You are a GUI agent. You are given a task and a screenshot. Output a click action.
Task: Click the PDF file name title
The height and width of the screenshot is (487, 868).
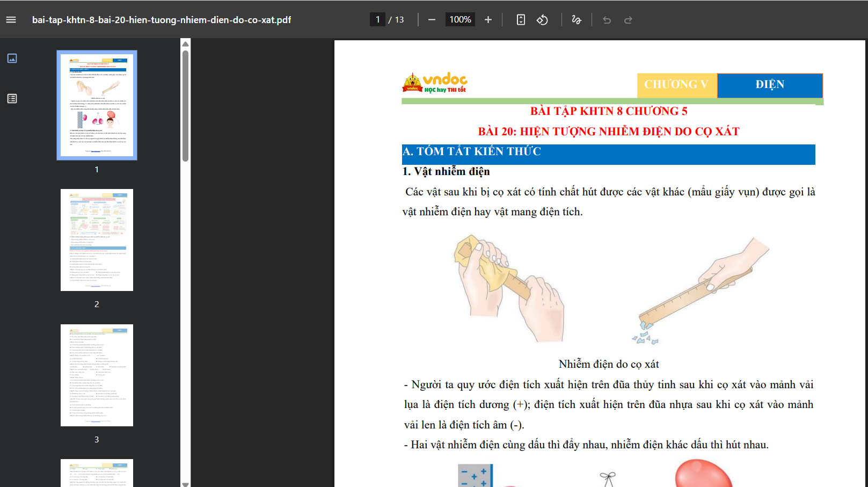click(162, 20)
